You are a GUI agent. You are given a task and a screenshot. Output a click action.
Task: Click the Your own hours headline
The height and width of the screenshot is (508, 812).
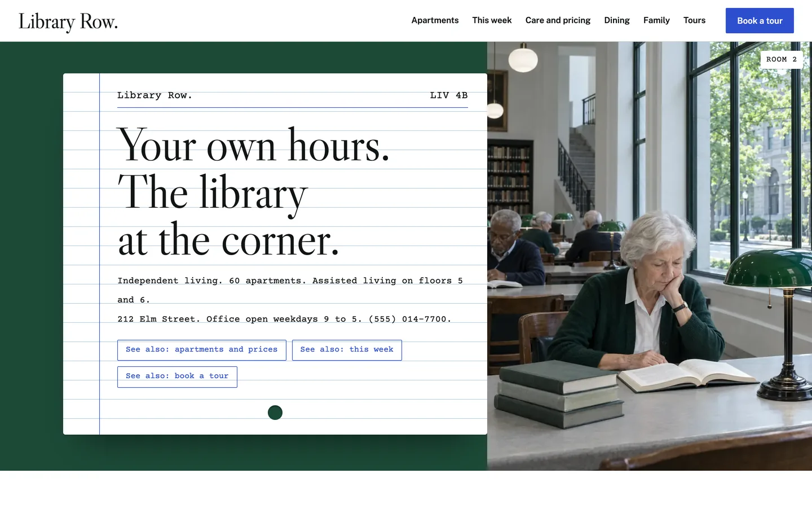(x=254, y=192)
